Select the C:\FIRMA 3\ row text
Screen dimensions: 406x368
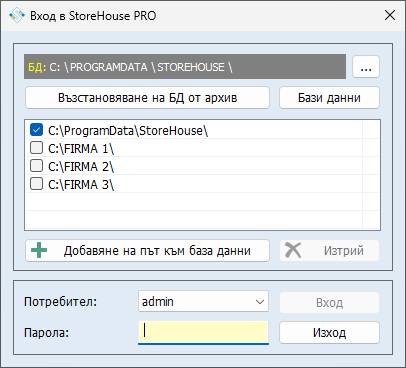81,184
